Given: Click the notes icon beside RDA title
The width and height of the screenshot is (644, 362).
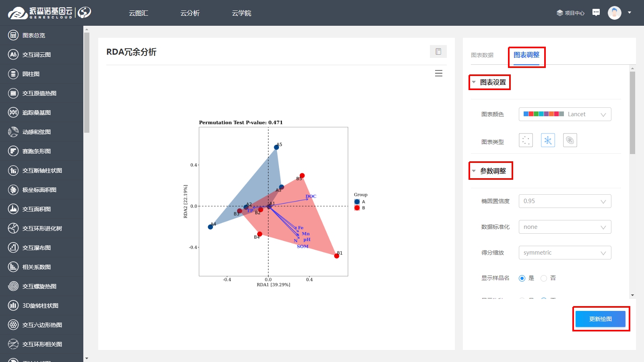Looking at the screenshot, I should 438,51.
